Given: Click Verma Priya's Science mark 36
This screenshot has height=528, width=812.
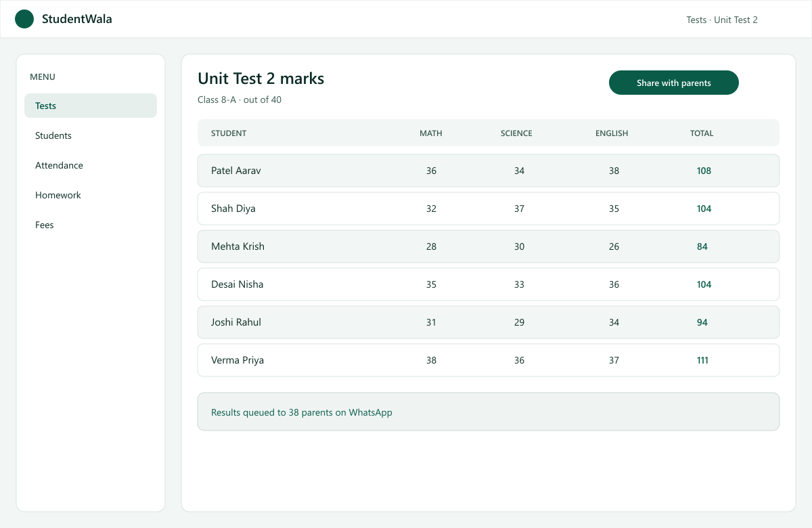Looking at the screenshot, I should 519,360.
